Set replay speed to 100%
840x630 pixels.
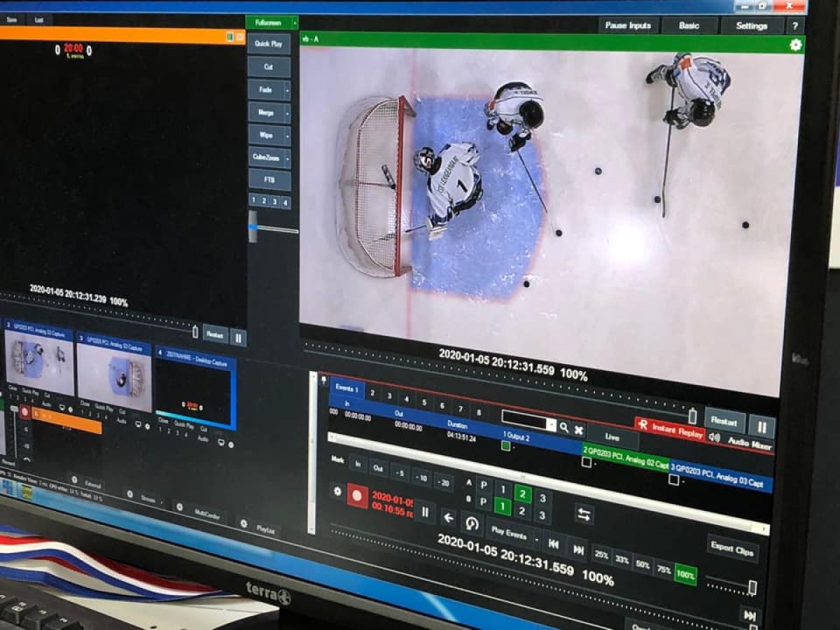[686, 575]
